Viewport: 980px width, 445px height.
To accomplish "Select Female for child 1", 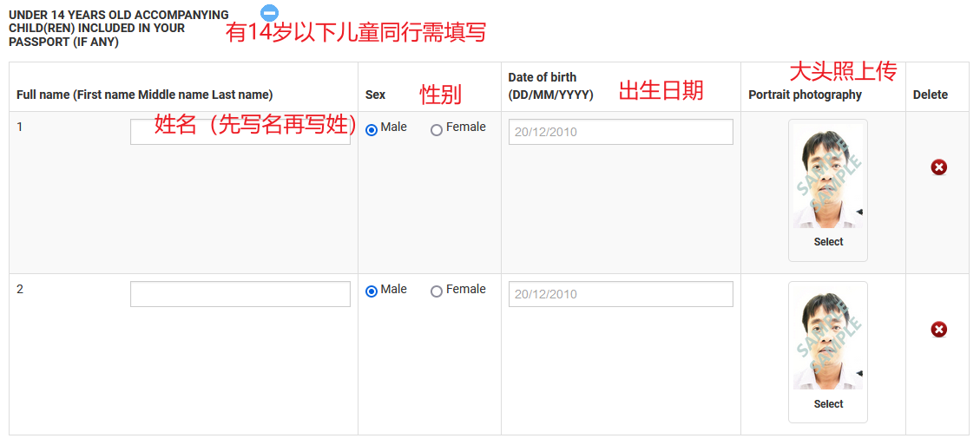I will (x=437, y=130).
